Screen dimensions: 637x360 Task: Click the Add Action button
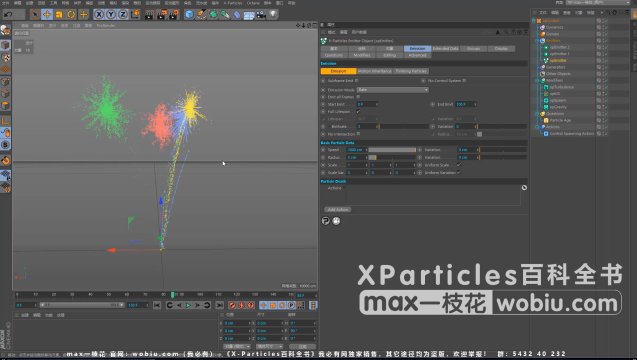pos(338,210)
